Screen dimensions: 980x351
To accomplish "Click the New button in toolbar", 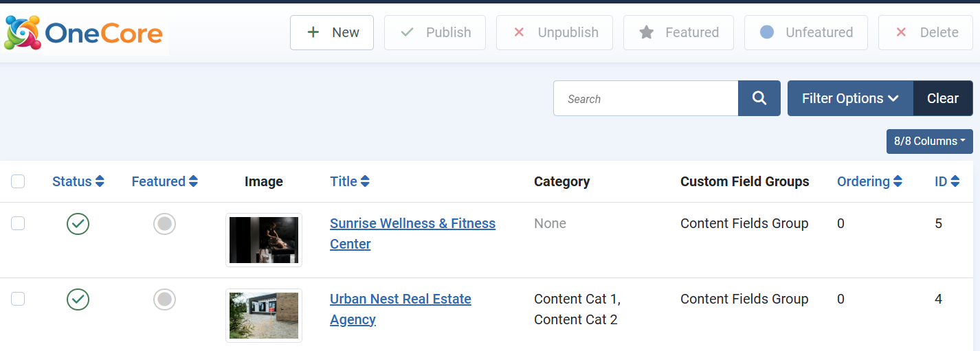I will [x=332, y=32].
